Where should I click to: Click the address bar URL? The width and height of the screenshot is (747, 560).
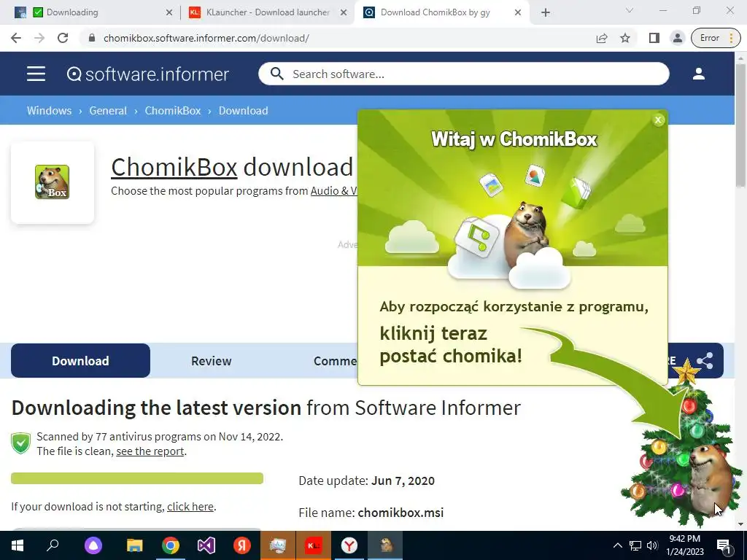pos(206,38)
